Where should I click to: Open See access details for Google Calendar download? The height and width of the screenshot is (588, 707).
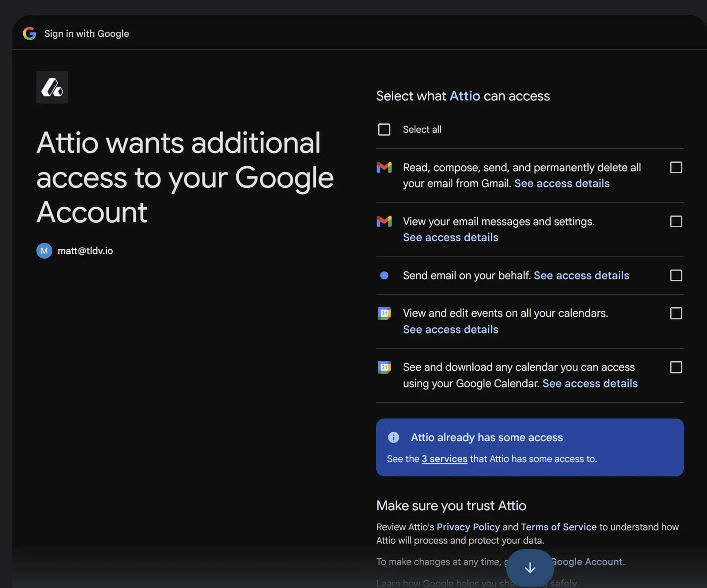tap(590, 383)
